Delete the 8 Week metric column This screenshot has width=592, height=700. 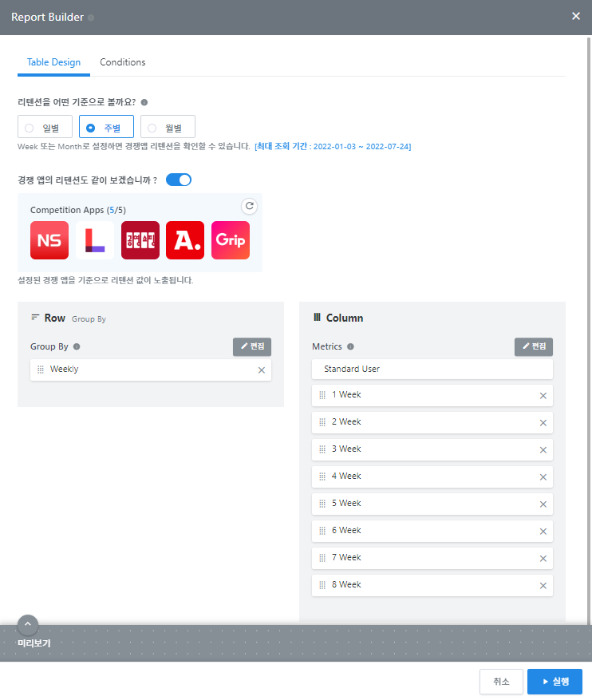pyautogui.click(x=543, y=586)
